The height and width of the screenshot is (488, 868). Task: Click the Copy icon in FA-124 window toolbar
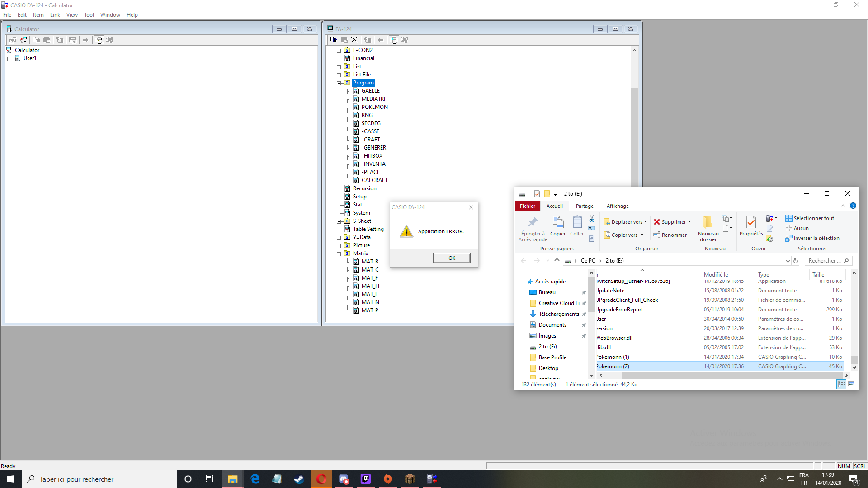(334, 40)
